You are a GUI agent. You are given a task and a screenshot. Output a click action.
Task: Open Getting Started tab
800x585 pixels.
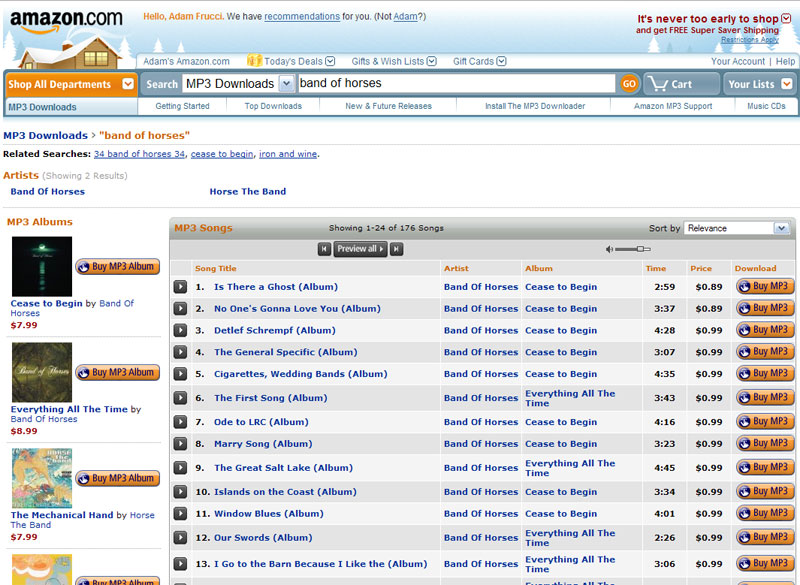[183, 106]
